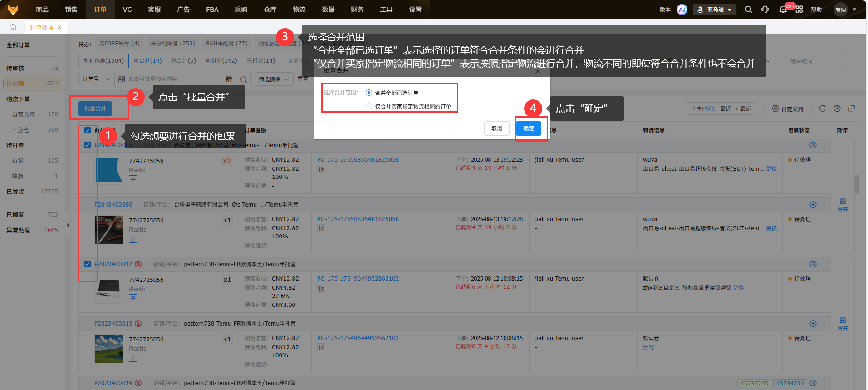This screenshot has width=868, height=390.
Task: Expand the table to fullscreen
Action: point(852,109)
